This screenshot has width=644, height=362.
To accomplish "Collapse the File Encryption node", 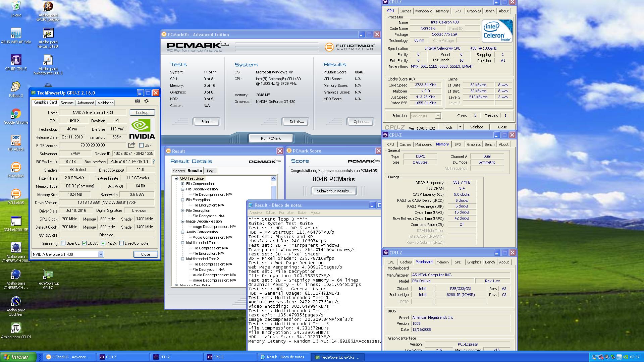I will [182, 200].
